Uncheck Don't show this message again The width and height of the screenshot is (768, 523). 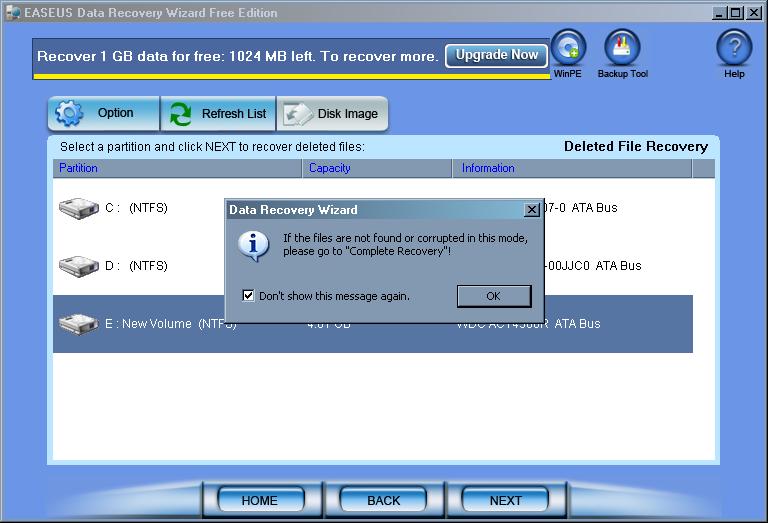point(248,295)
